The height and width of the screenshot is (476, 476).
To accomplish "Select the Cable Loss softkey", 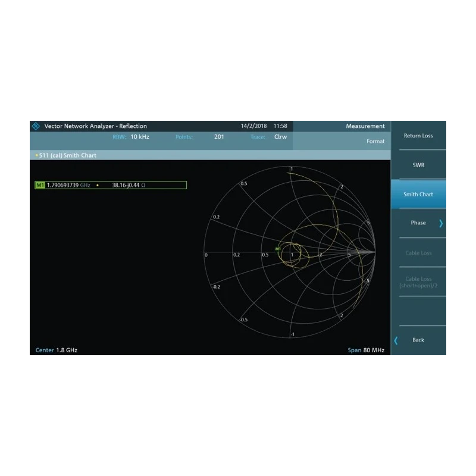I will 418,253.
